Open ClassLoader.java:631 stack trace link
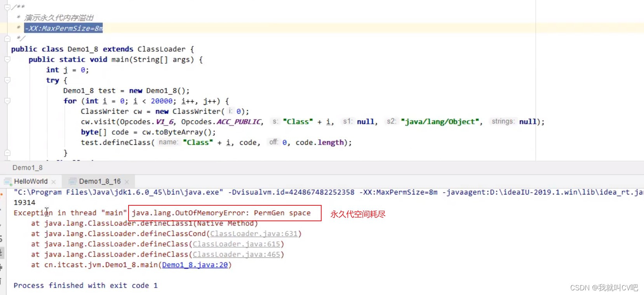This screenshot has height=295, width=644. click(254, 234)
